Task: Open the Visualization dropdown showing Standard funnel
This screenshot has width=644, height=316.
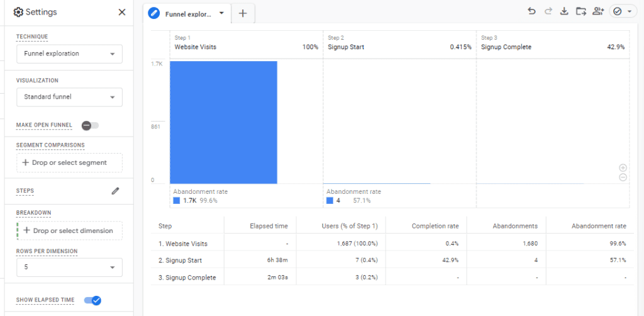Action: point(69,97)
